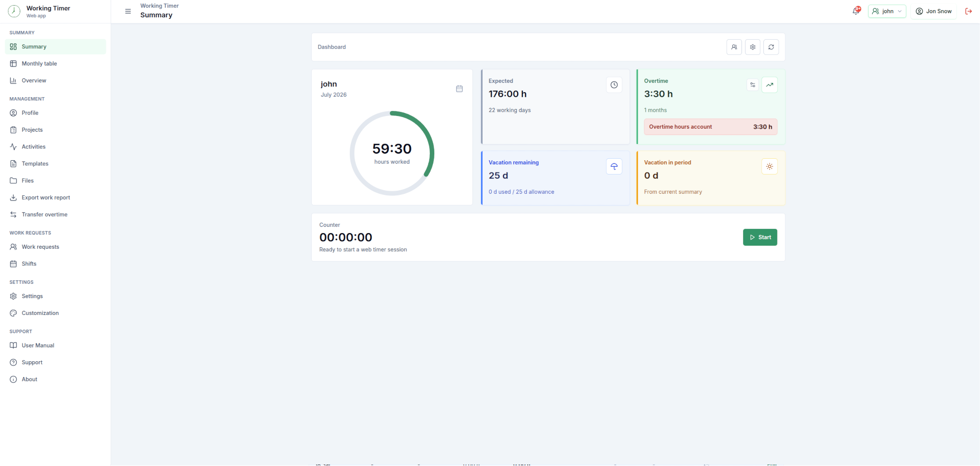Viewport: 980px width, 466px height.
Task: Open calendar icon on john card
Action: [459, 89]
